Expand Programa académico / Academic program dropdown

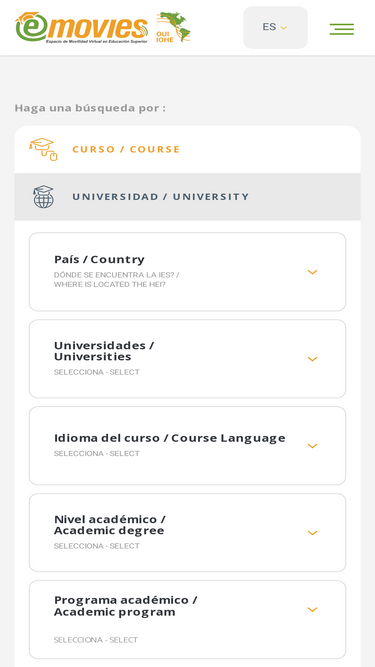coord(188,619)
